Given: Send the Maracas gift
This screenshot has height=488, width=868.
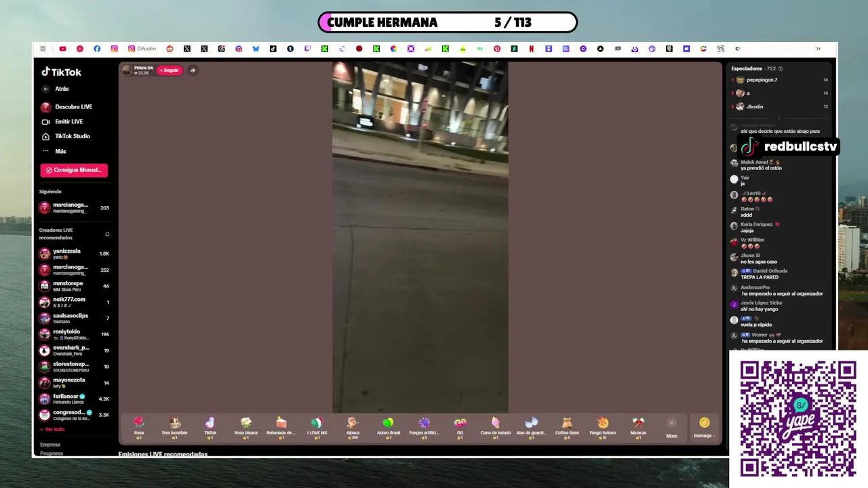Looking at the screenshot, I should click(638, 428).
